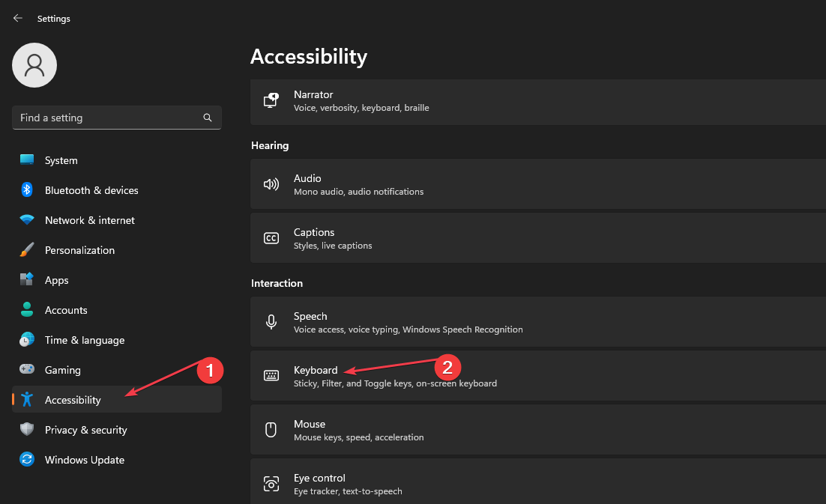The width and height of the screenshot is (826, 504).
Task: Click the Accounts person icon
Action: [27, 309]
